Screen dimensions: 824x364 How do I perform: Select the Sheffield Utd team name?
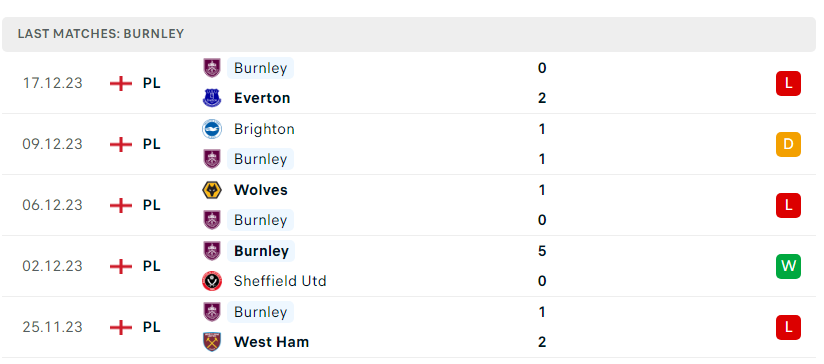(x=280, y=281)
